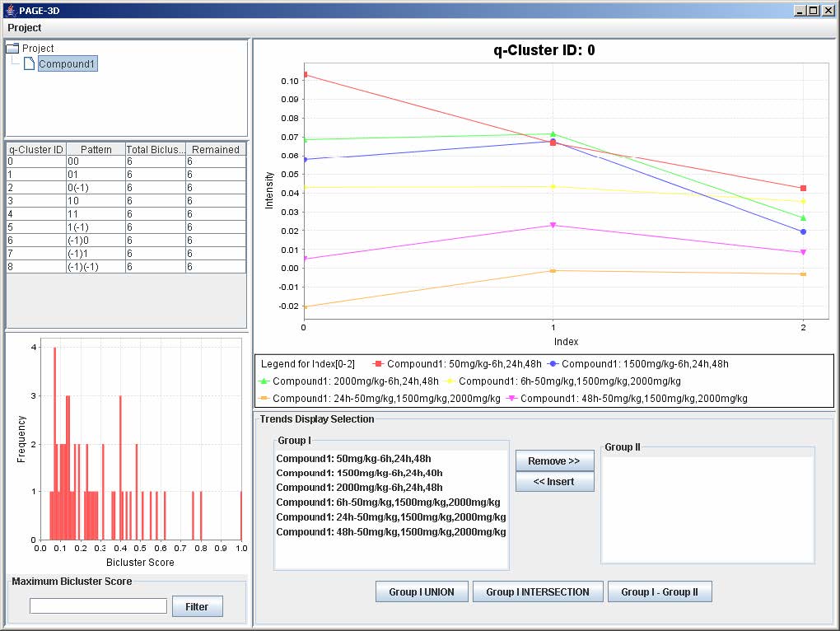
Task: Click the Project folder icon in tree
Action: tap(12, 49)
